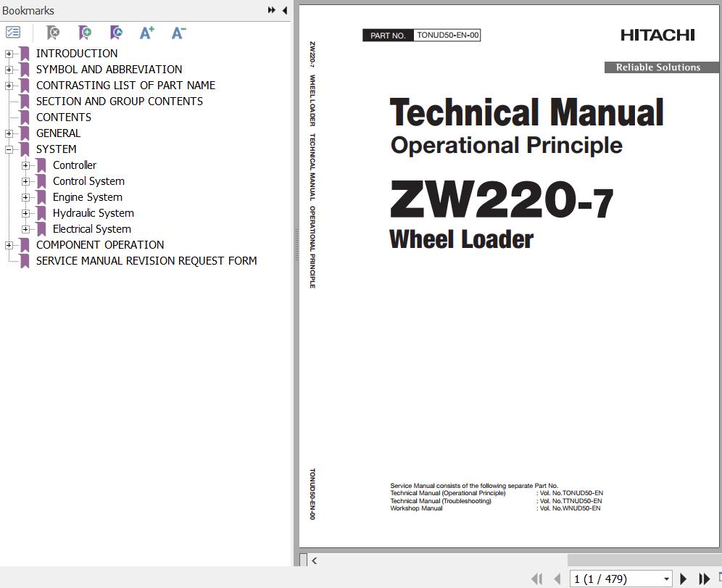Click the add new bookmark icon
Viewport: 722px width, 588px height.
[x=85, y=32]
